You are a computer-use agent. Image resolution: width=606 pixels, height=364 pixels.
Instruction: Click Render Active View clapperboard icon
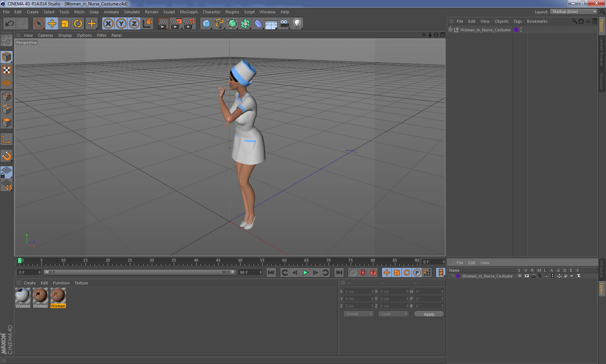(x=163, y=24)
